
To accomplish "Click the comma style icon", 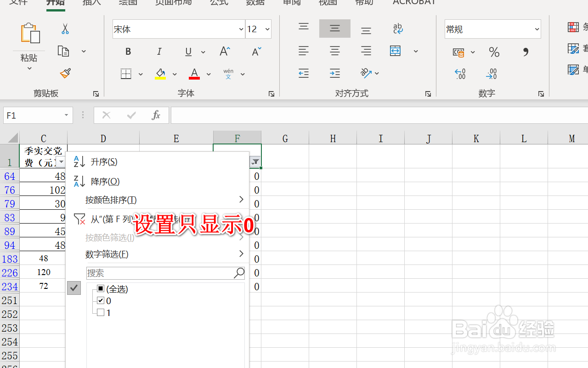I will pyautogui.click(x=525, y=52).
